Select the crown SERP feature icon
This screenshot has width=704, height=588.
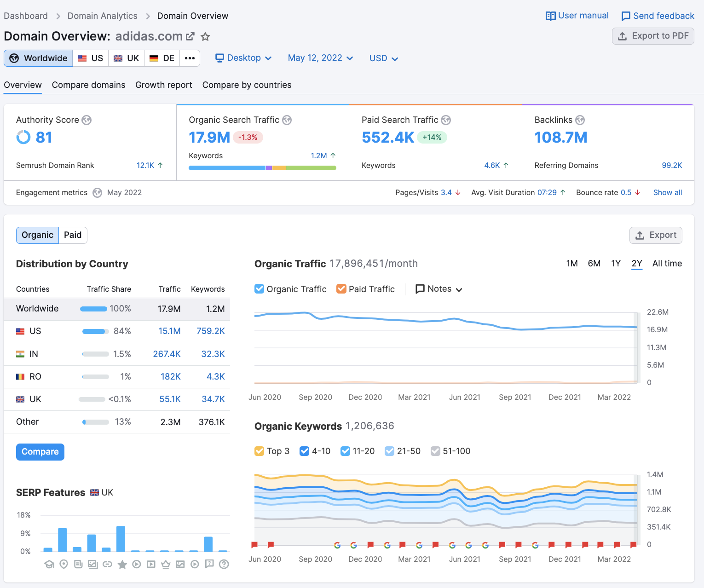coord(166,564)
